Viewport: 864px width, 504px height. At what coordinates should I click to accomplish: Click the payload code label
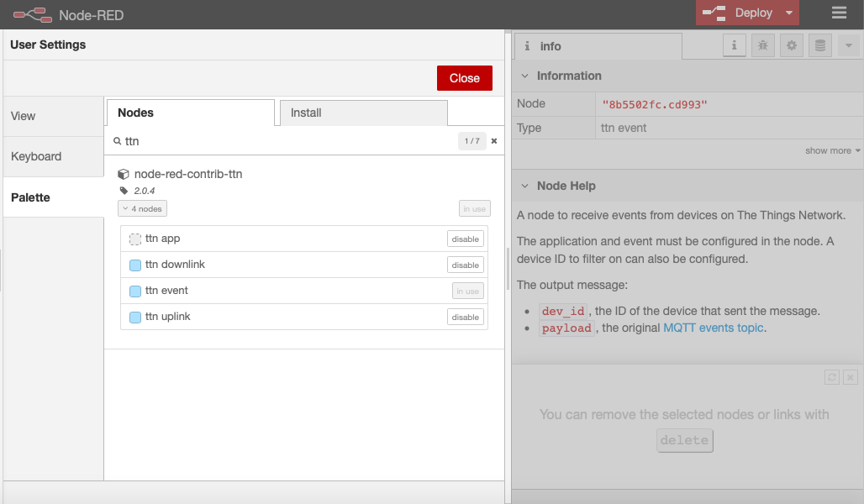[x=566, y=328]
